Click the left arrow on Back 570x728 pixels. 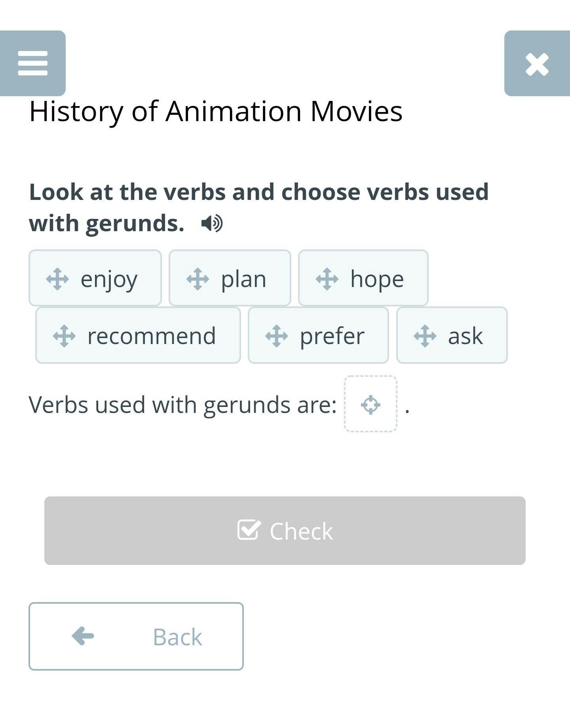tap(83, 636)
